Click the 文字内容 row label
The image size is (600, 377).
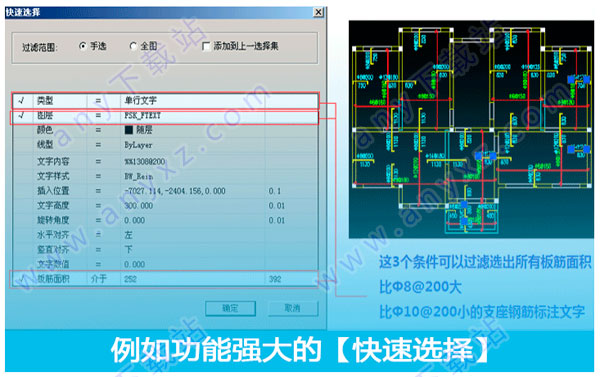point(53,162)
